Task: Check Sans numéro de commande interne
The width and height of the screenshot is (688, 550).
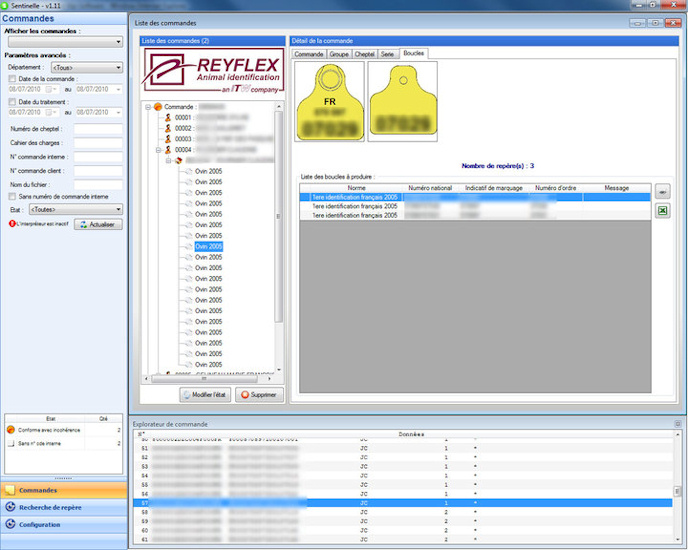Action: point(12,197)
